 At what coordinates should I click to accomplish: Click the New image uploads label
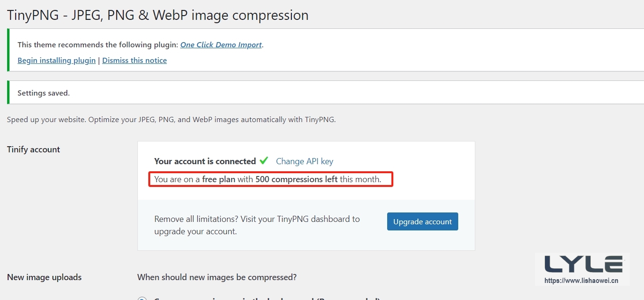45,277
